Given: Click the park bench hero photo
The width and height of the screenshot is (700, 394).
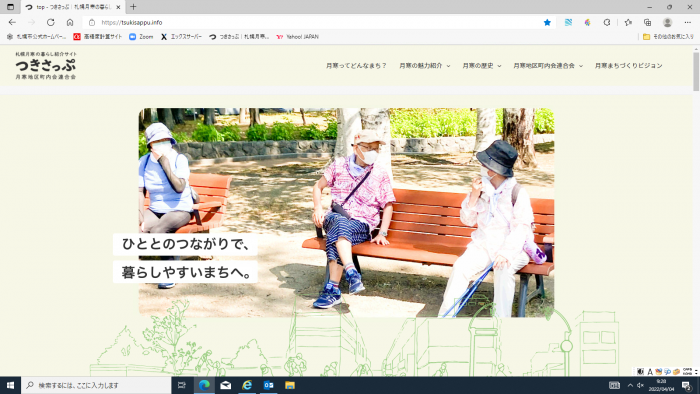Looking at the screenshot, I should (346, 212).
